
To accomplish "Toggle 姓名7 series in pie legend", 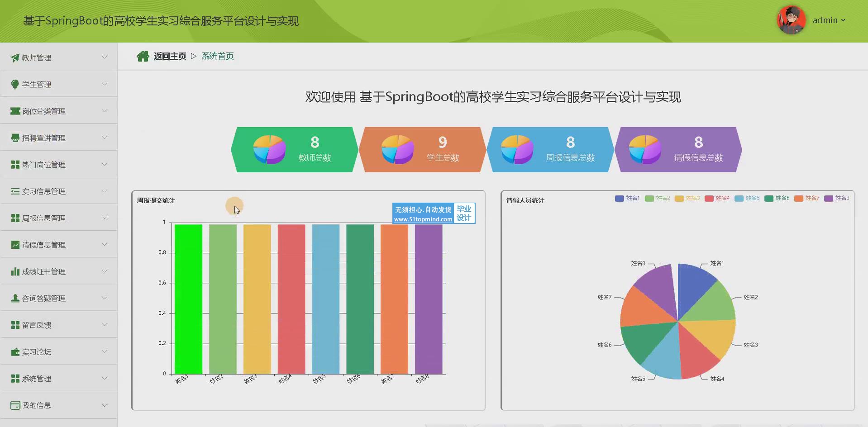I will [806, 198].
